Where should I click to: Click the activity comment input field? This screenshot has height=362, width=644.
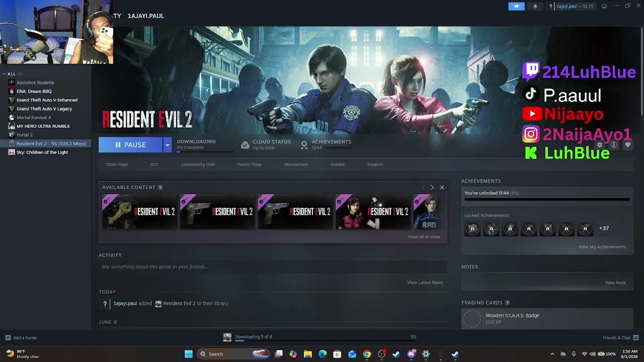coord(273,267)
